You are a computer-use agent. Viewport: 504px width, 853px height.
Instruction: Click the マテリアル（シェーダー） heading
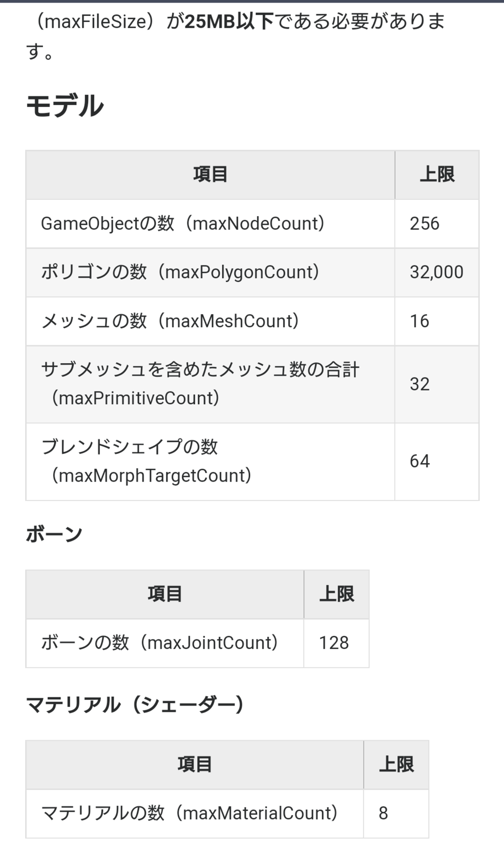click(135, 705)
